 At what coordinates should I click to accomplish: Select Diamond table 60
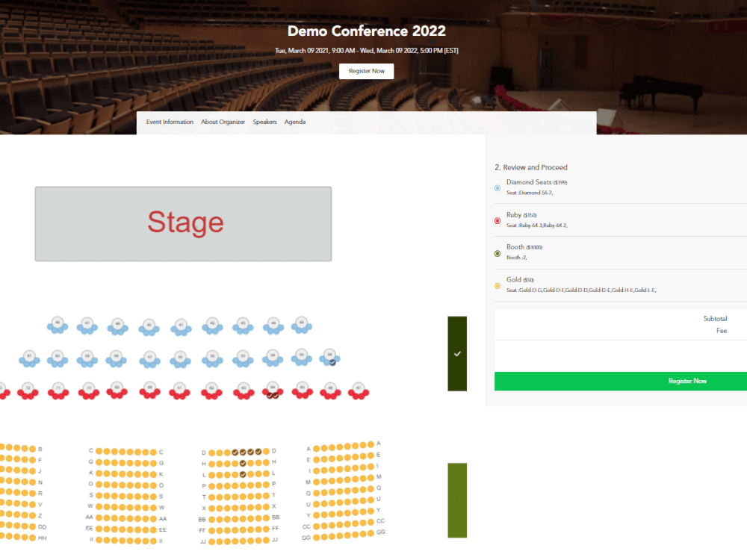[x=58, y=358]
